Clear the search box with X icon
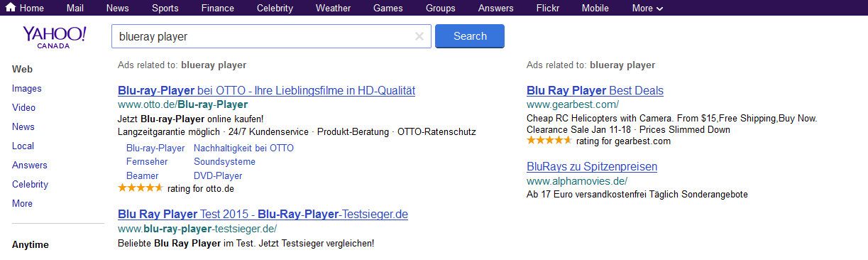Image resolution: width=868 pixels, height=260 pixels. [x=419, y=36]
